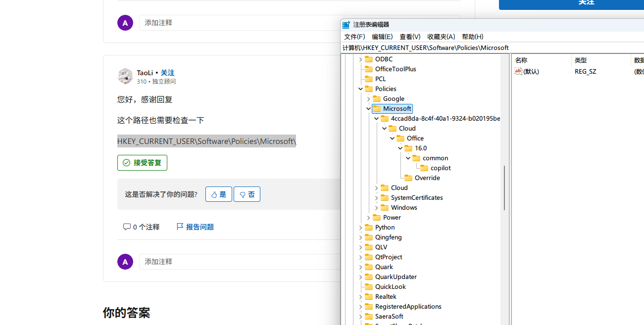The width and height of the screenshot is (644, 325).
Task: Click the 添加注释 field under TaoLi's answer
Action: click(x=240, y=262)
